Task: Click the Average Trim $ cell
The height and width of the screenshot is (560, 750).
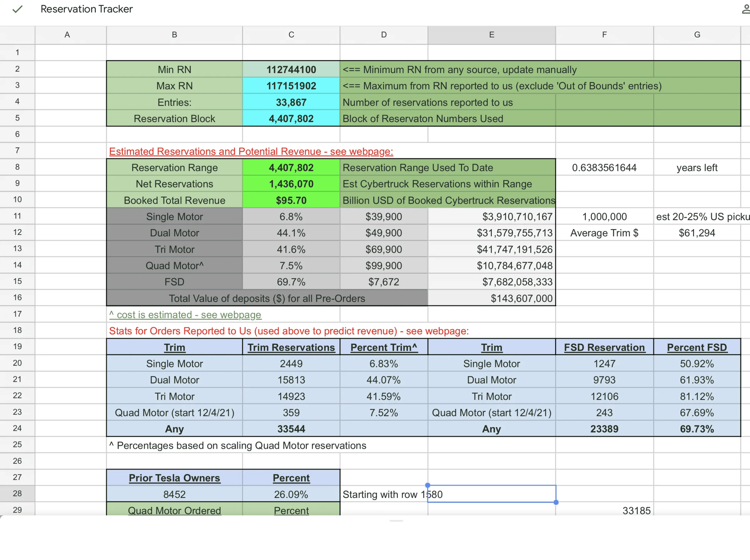Action: (x=604, y=233)
